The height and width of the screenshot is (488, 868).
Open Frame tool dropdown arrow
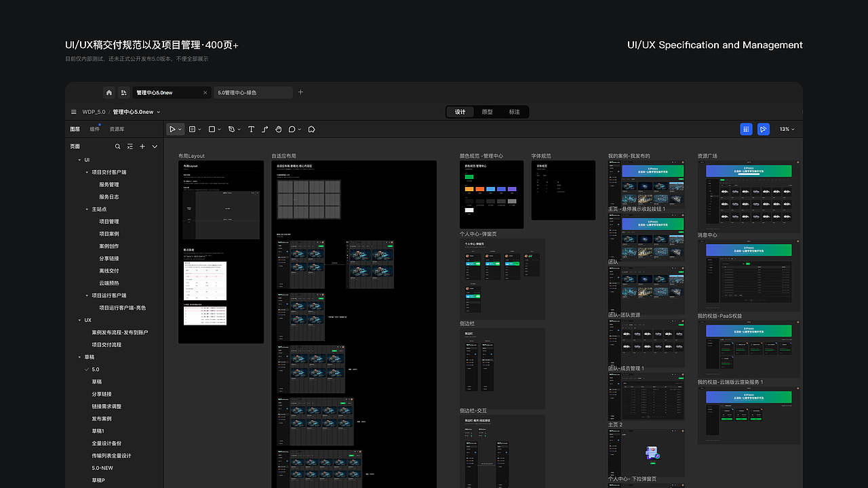(199, 129)
